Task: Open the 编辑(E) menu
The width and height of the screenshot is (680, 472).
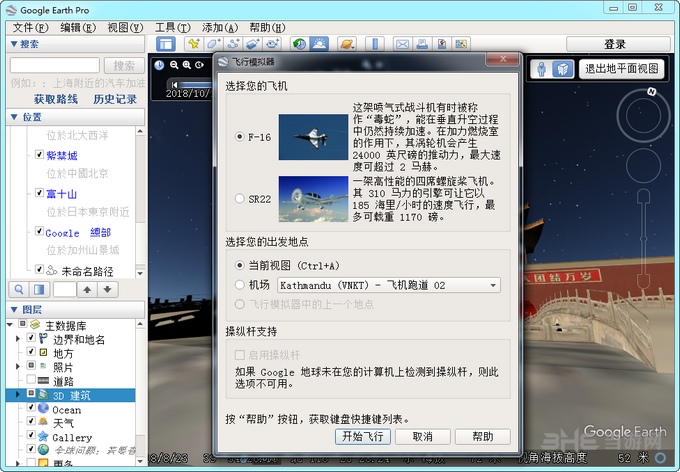Action: pyautogui.click(x=78, y=27)
